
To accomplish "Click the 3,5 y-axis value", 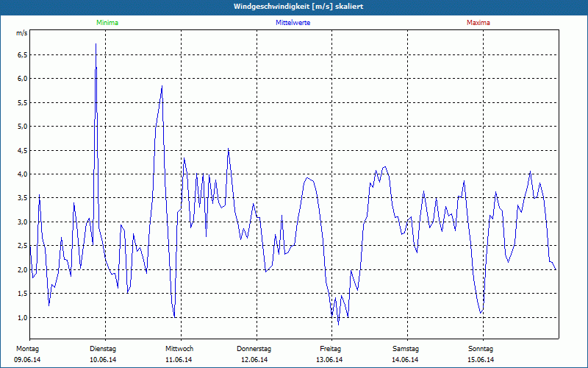I will click(x=23, y=198).
